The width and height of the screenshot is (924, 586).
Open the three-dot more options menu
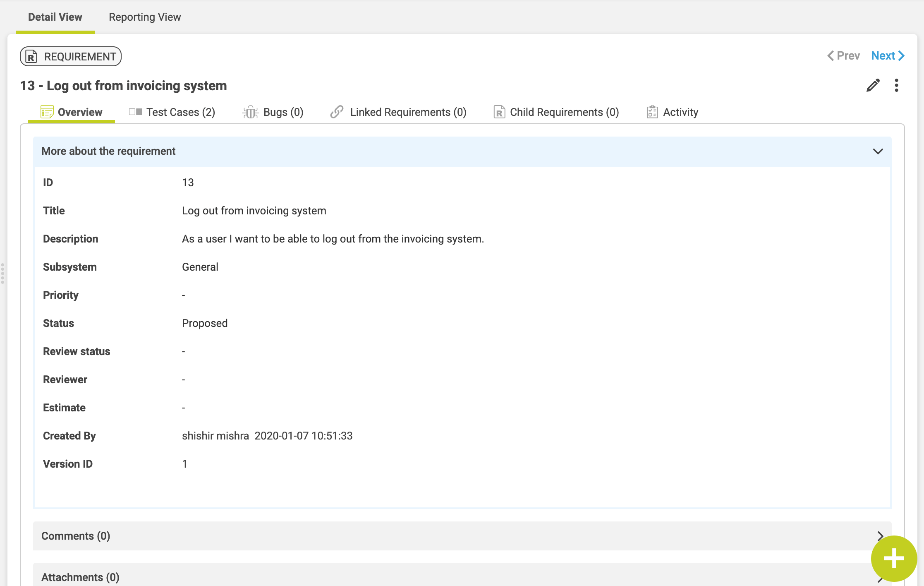(x=896, y=85)
